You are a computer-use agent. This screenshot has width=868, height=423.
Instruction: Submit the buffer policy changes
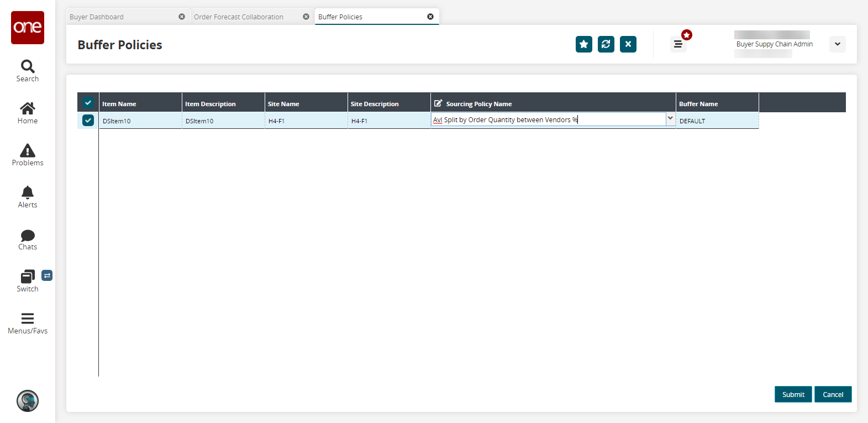point(793,394)
